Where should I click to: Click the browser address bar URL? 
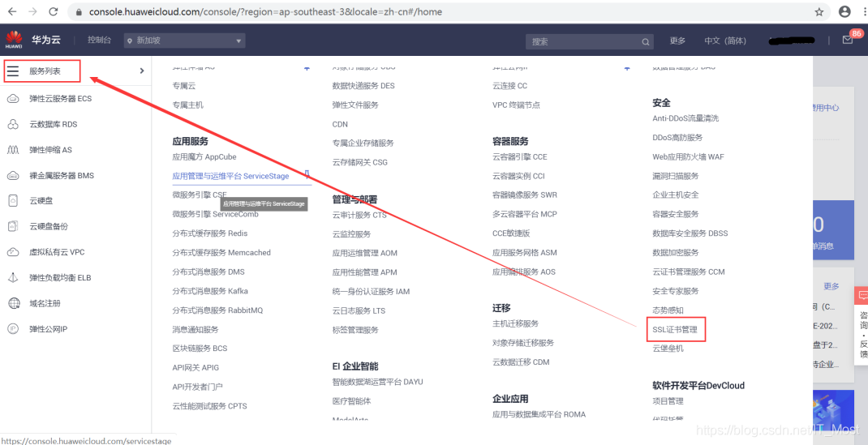click(266, 11)
